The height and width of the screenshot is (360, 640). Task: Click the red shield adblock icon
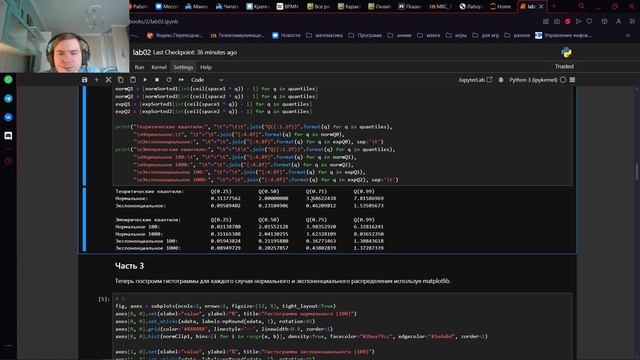pos(567,21)
